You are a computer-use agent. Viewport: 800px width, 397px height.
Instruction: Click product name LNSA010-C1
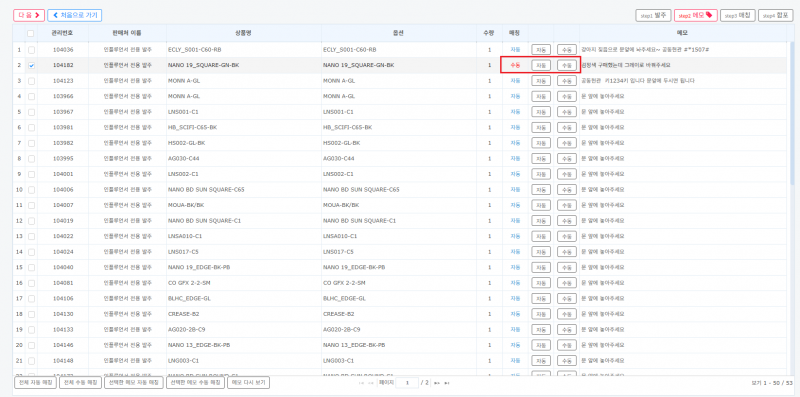185,236
